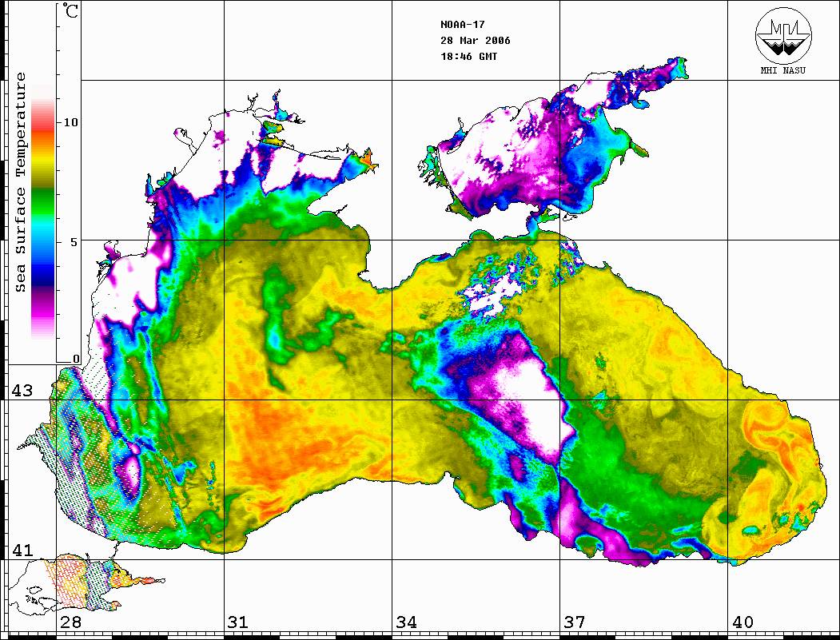The image size is (840, 640).
Task: Click longitude label '31'
Action: [x=238, y=622]
